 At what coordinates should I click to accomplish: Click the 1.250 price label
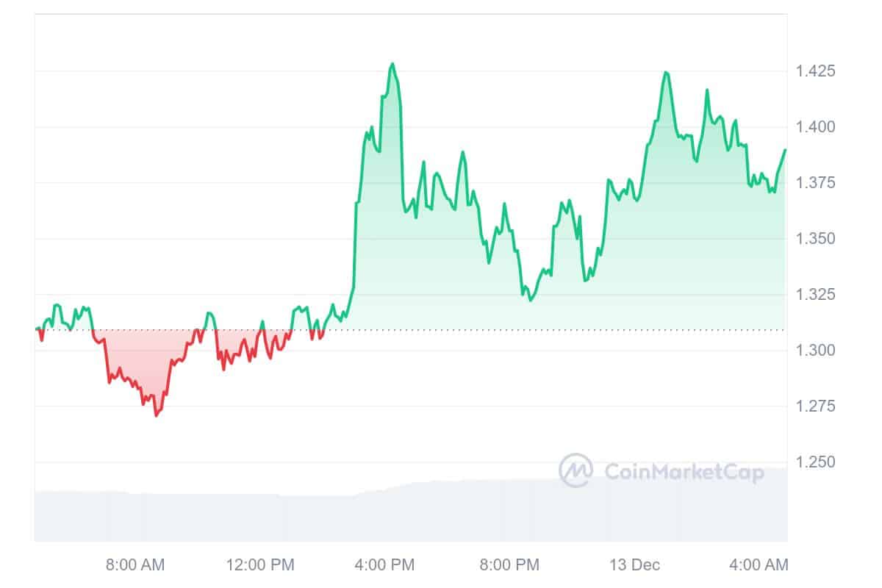point(815,462)
